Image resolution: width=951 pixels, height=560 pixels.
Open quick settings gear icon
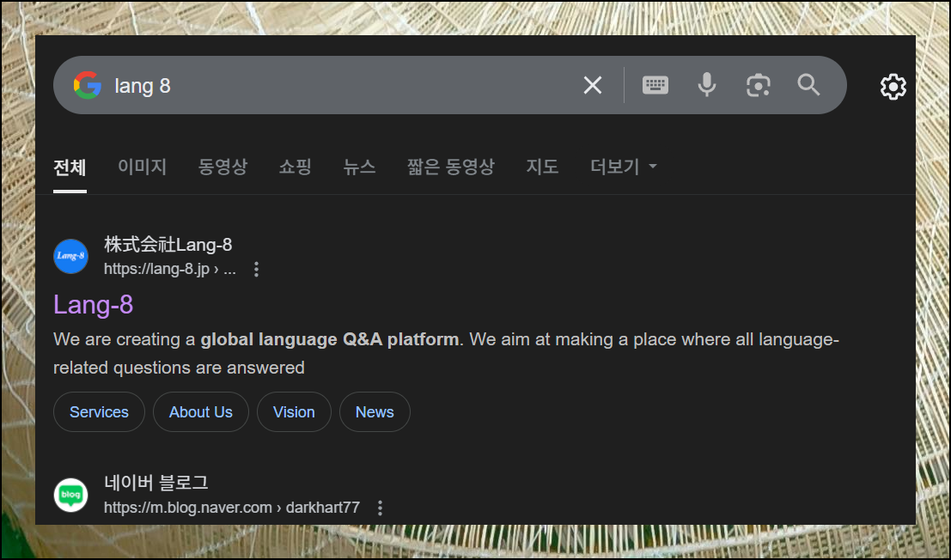[x=893, y=87]
